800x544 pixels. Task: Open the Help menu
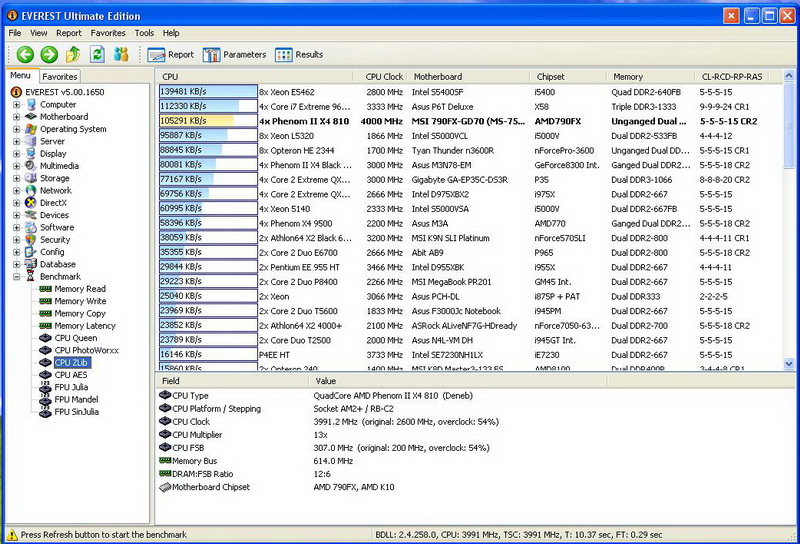pos(171,33)
